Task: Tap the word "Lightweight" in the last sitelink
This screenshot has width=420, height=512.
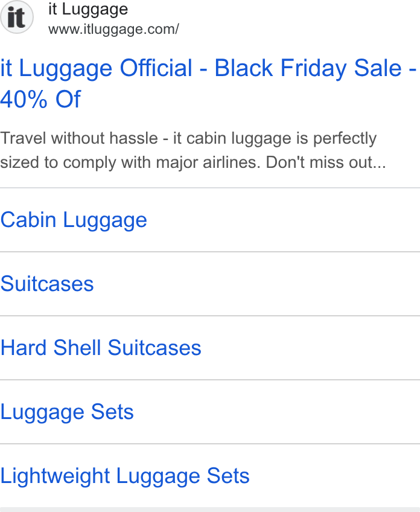Action: [55, 476]
